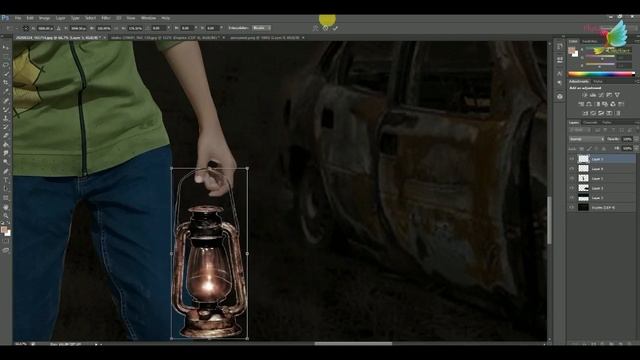Screen dimensions: 640x360
Task: Open the layer blend mode dropdown
Action: 587,139
